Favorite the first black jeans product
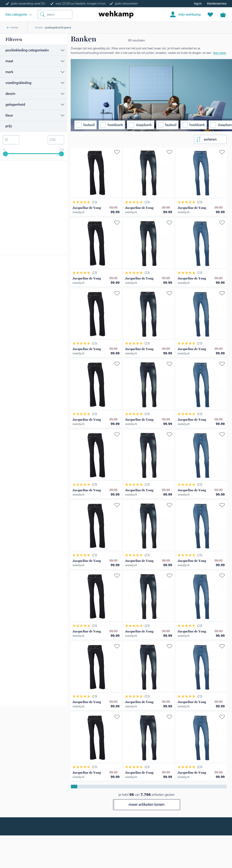Screen dimensions: 232x868 [x=117, y=152]
